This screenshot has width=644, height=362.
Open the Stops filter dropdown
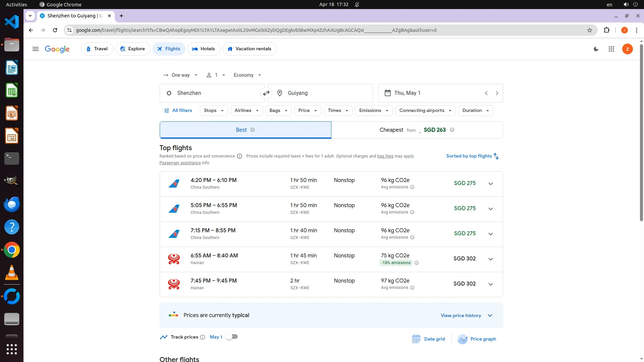(x=213, y=111)
